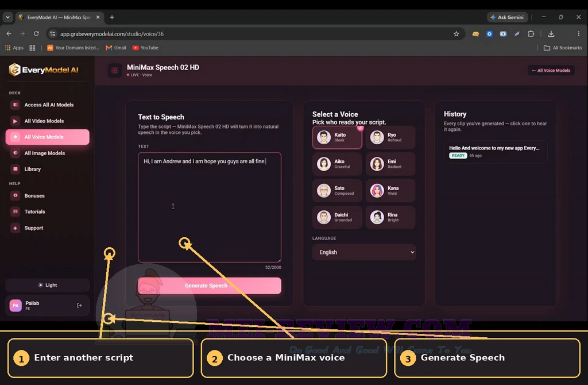Click the browser downloads icon
The width and height of the screenshot is (588, 385).
coord(551,34)
